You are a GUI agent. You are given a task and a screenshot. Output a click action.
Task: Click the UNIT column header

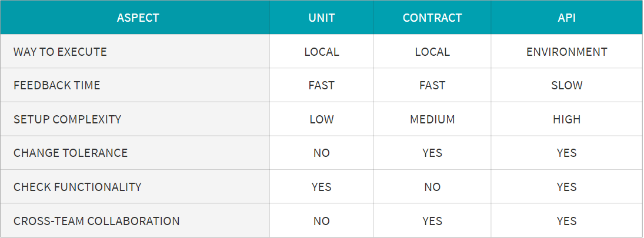(x=322, y=18)
